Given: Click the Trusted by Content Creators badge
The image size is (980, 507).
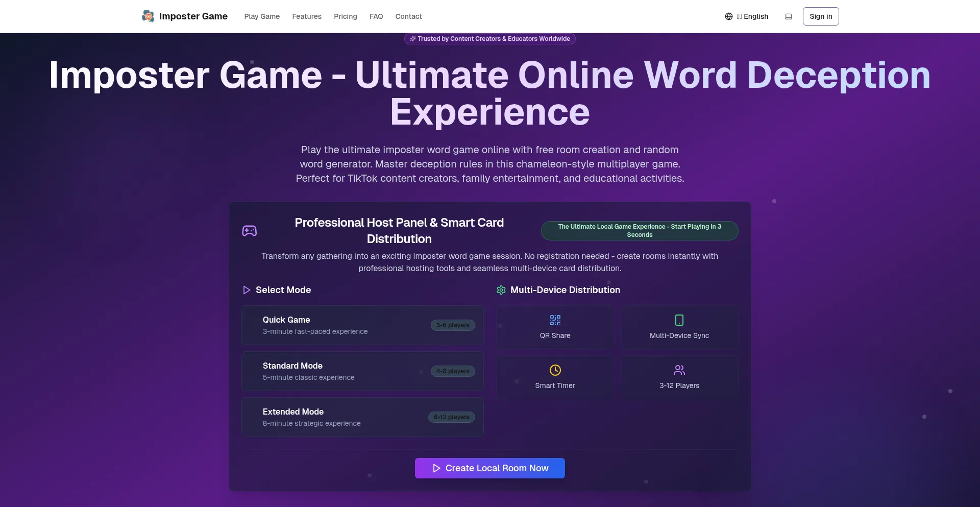Looking at the screenshot, I should tap(490, 39).
